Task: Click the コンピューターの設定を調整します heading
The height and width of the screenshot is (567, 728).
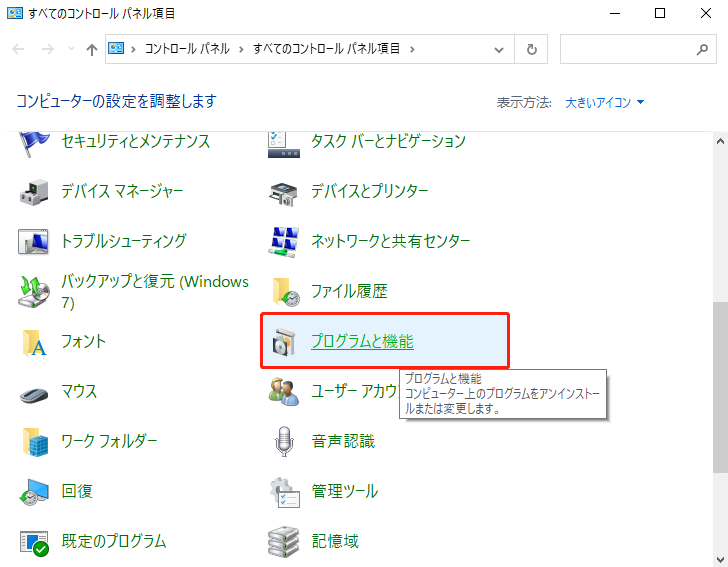Action: coord(117,101)
